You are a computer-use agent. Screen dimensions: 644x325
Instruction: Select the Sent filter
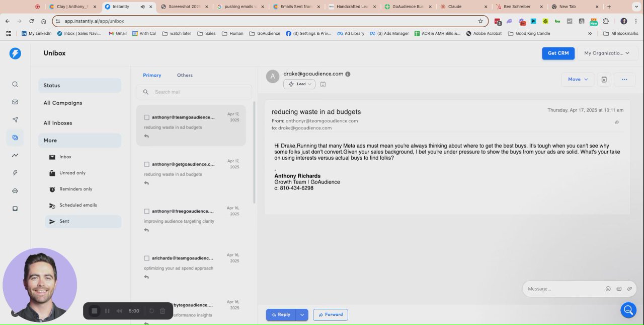click(x=83, y=221)
